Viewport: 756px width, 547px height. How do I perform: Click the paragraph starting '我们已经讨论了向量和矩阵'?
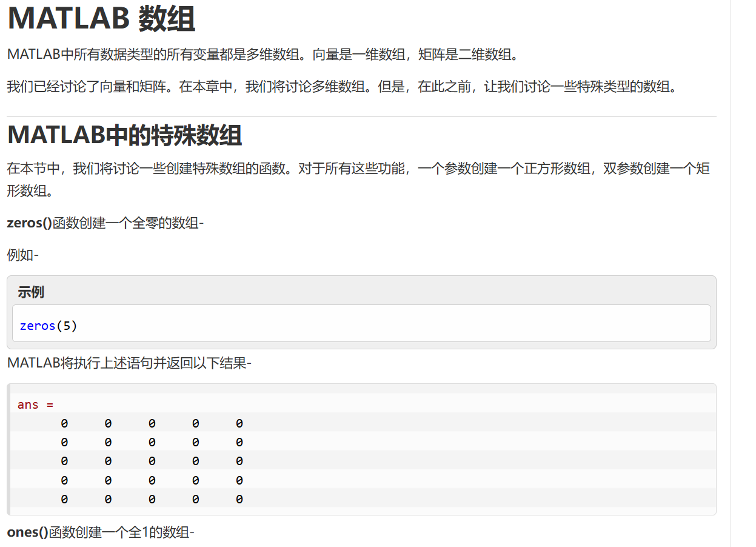pyautogui.click(x=342, y=87)
